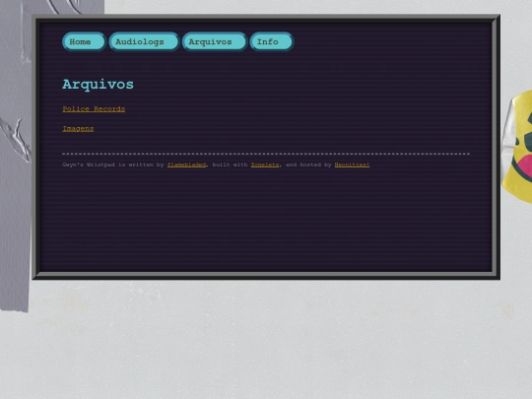The height and width of the screenshot is (399, 532).
Task: Open the Imagens link
Action: (x=78, y=129)
